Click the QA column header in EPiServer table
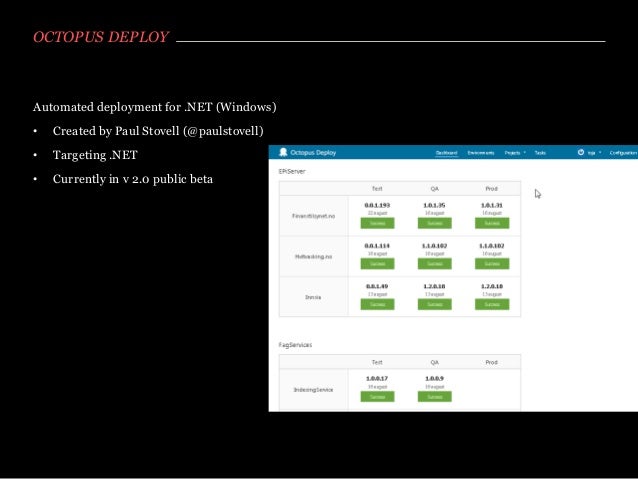 (x=435, y=188)
